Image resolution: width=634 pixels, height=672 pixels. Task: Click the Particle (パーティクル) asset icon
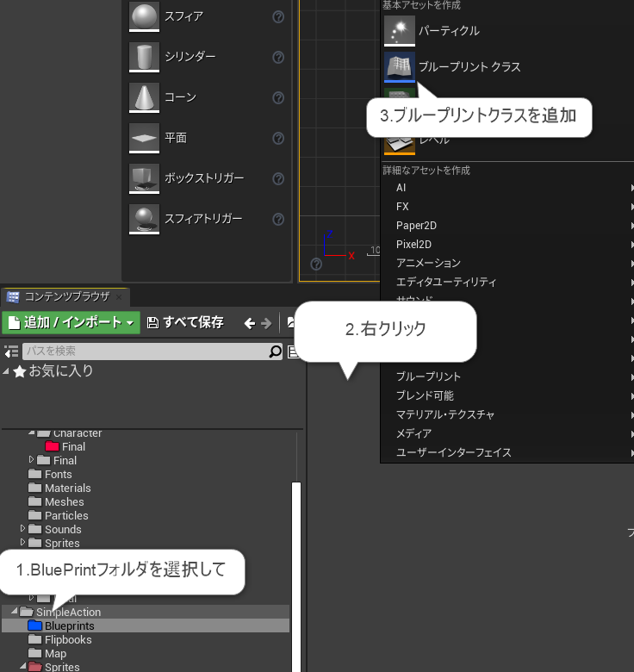[x=399, y=31]
